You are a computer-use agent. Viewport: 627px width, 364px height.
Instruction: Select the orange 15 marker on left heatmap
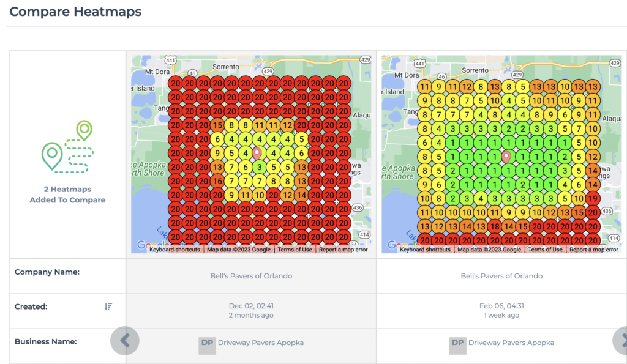click(217, 125)
